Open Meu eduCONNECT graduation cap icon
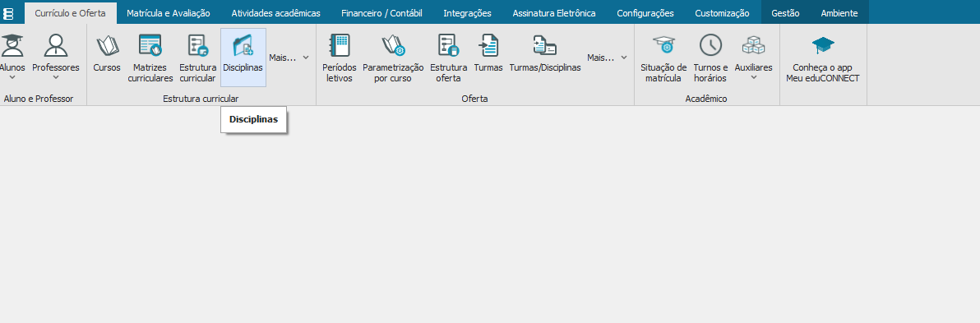Image resolution: width=980 pixels, height=323 pixels. (823, 45)
